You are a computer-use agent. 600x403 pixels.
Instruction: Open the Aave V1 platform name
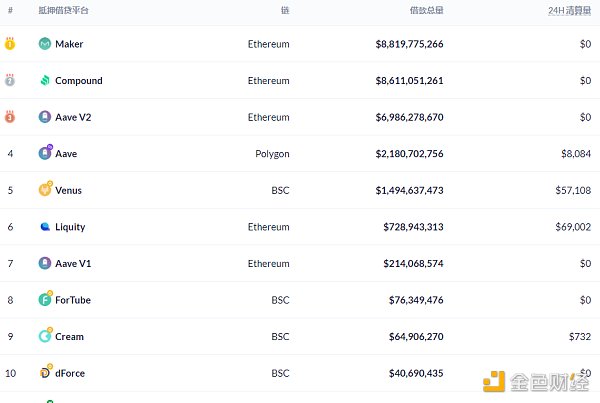72,263
